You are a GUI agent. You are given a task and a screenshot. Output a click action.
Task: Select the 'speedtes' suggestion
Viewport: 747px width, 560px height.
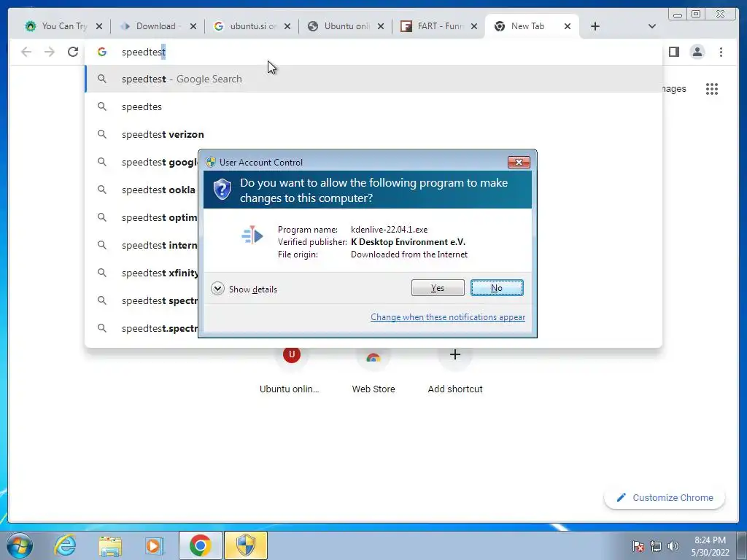click(x=373, y=106)
